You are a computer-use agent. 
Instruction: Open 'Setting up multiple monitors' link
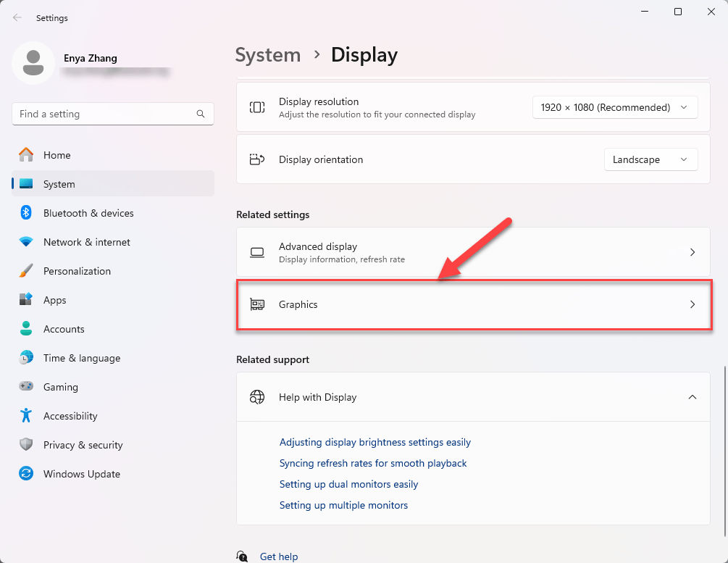[x=343, y=505]
